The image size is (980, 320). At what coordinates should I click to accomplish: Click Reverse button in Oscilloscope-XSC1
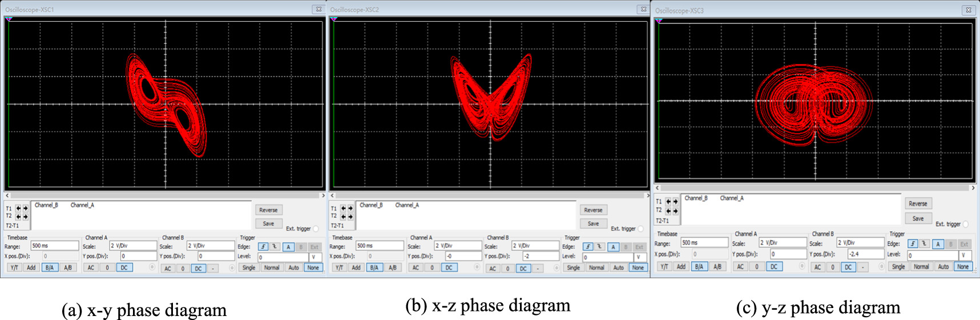point(269,210)
